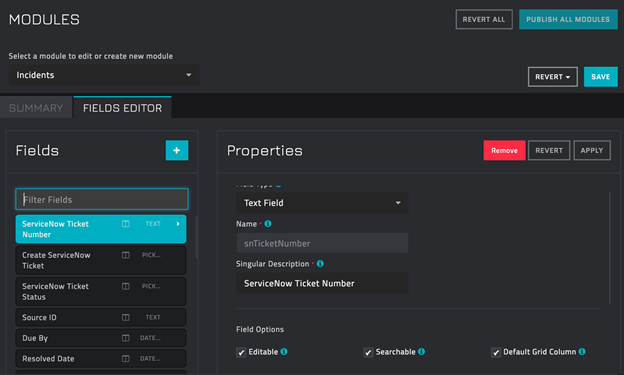Open info icon beside Searchable option

tap(421, 352)
